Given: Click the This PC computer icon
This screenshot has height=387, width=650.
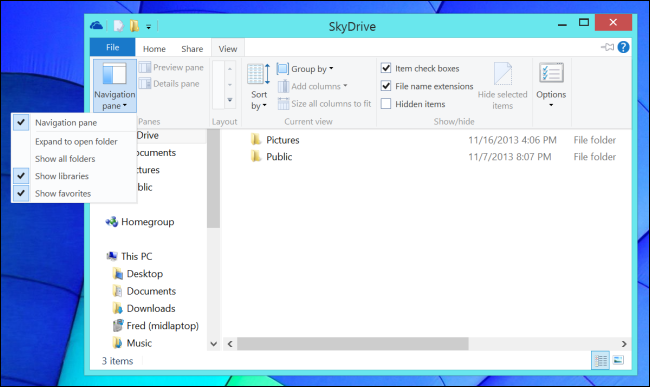Looking at the screenshot, I should coord(112,256).
